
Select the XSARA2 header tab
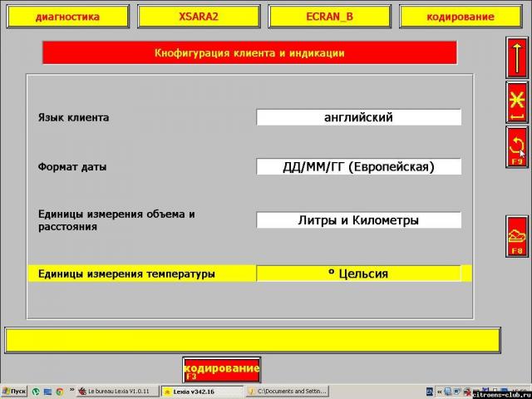tap(199, 17)
